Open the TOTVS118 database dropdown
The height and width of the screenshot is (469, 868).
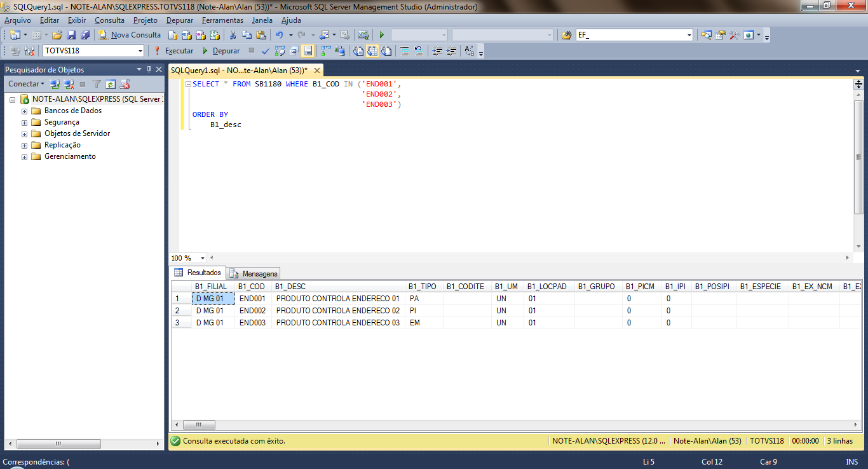[140, 51]
